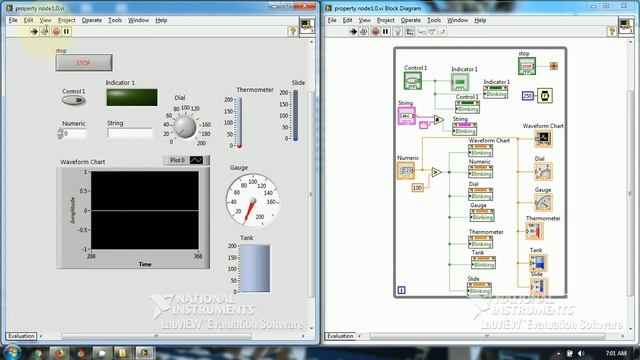This screenshot has width=640, height=360.
Task: Select loop iteration terminal i
Action: click(x=401, y=290)
